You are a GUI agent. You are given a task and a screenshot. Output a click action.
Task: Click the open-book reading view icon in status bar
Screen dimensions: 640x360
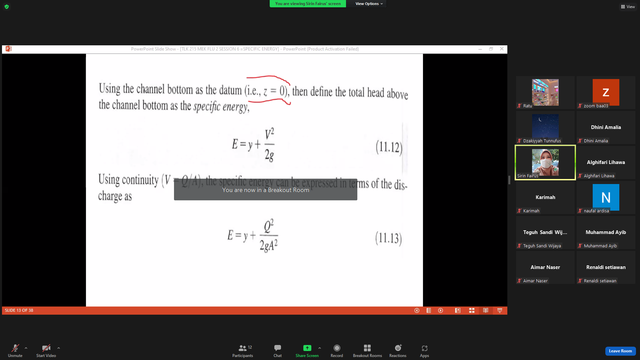point(486,311)
